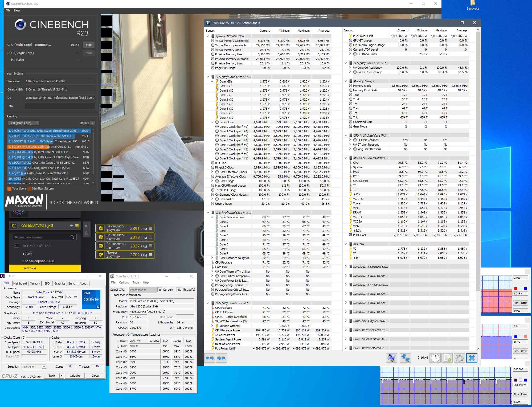Click the expand columns arrows icon
The height and width of the screenshot is (407, 532).
click(x=210, y=358)
